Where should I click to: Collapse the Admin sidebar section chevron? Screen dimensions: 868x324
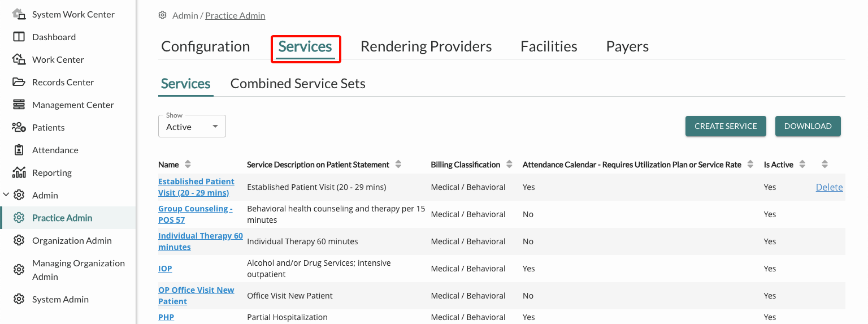coord(6,195)
